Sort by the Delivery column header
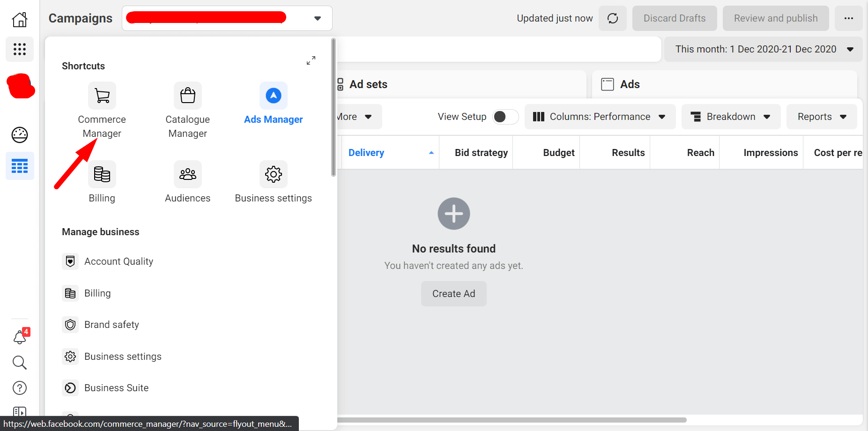This screenshot has height=431, width=868. [x=366, y=153]
